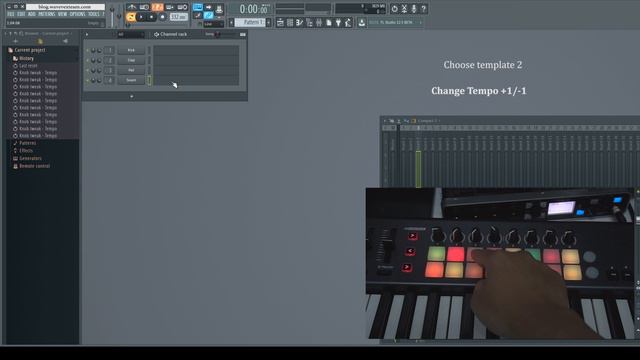The image size is (640, 360).
Task: Open the Browser toolbar icon
Action: tap(309, 22)
